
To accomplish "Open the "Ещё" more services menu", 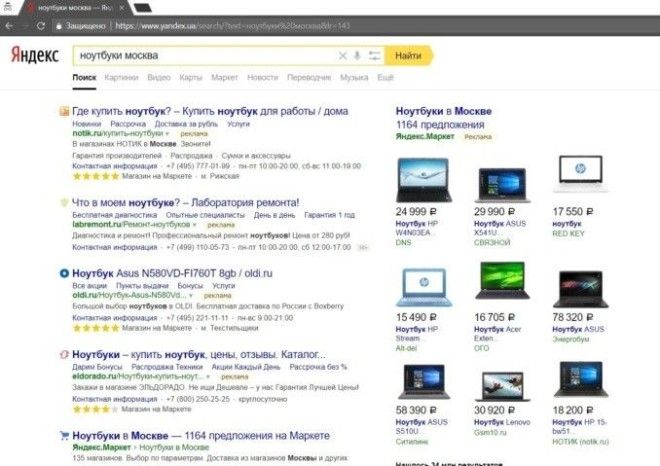I will [x=385, y=77].
